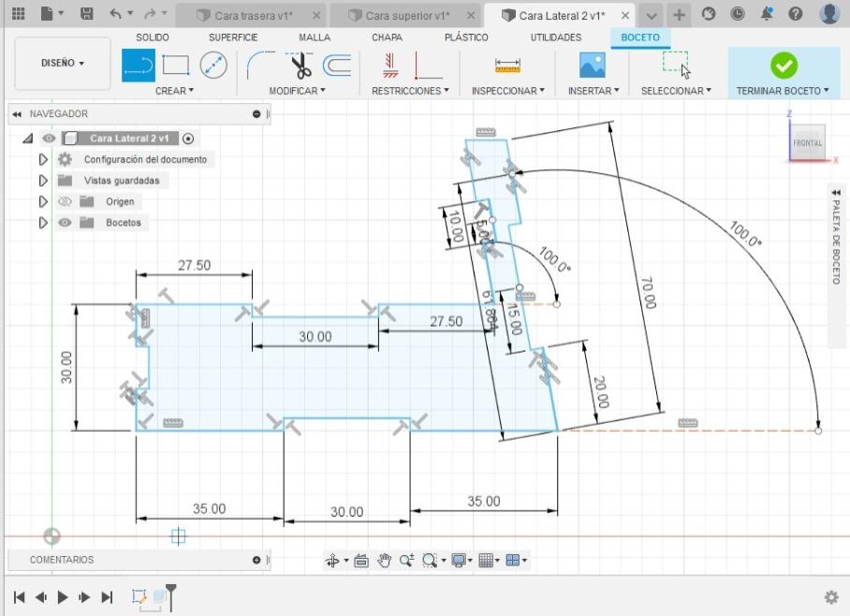Open the INSPECCIONAR dropdown menu
Viewport: 850px width, 616px height.
pos(508,91)
